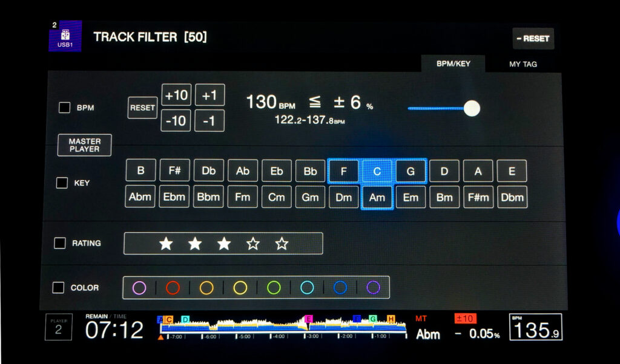Open the BPM/KEY tab
Viewport: 620px width, 364px height.
coord(453,63)
